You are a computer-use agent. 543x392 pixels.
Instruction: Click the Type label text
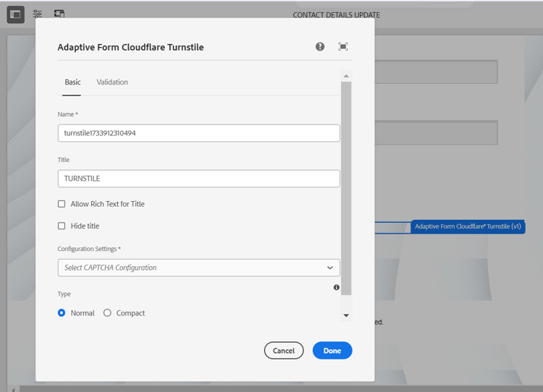(64, 294)
